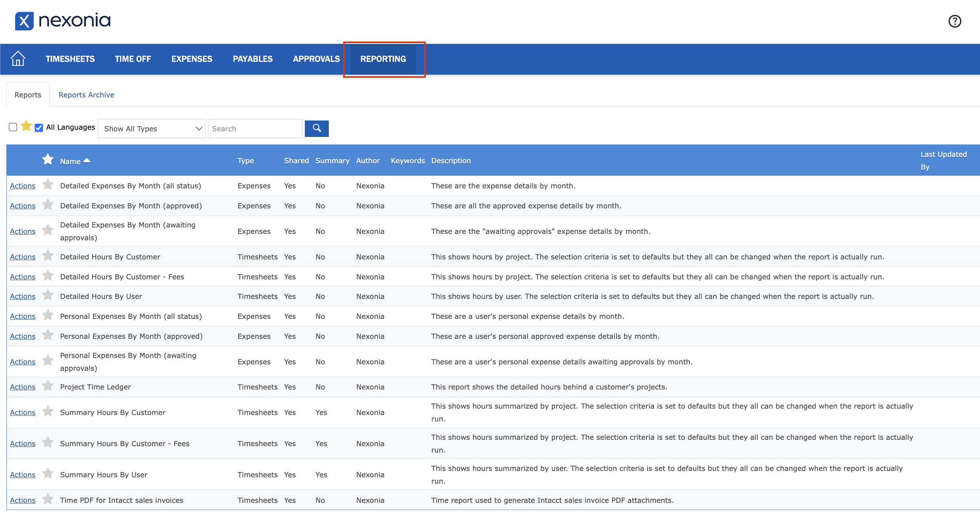Star the Summary Hours By User report
Screen dimensions: 980x522
48,474
